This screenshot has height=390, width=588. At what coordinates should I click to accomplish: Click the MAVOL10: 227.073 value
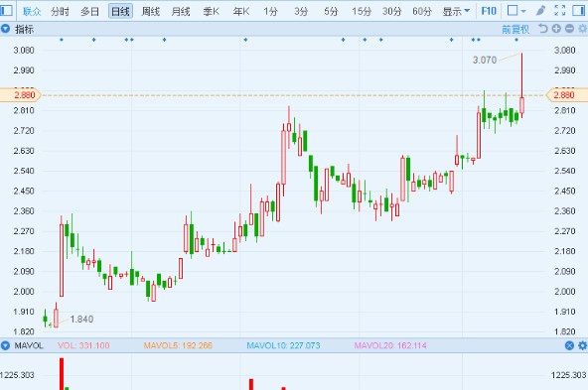click(x=283, y=345)
